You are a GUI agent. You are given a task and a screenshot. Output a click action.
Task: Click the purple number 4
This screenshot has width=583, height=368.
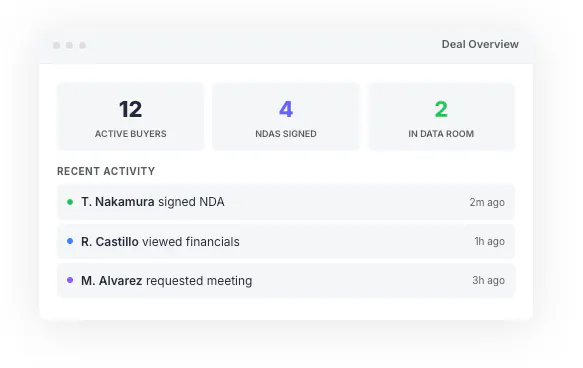click(286, 109)
